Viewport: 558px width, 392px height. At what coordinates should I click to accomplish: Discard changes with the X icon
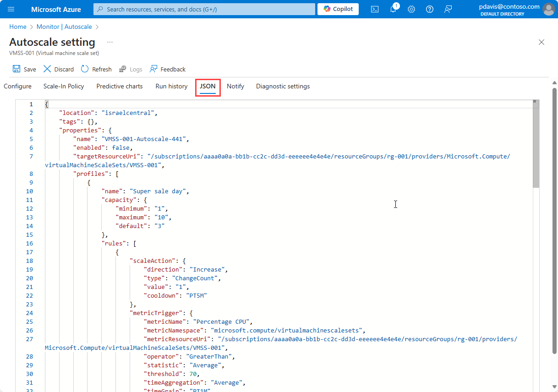pos(47,69)
